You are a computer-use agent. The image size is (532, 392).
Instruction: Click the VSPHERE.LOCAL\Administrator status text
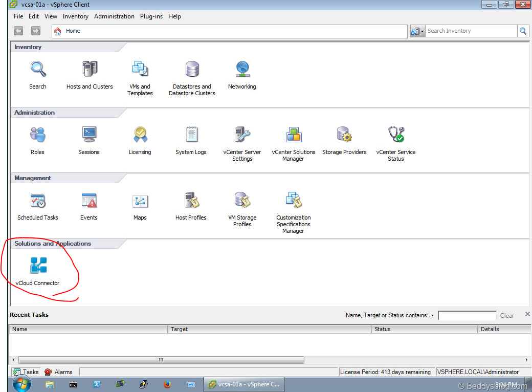point(478,372)
